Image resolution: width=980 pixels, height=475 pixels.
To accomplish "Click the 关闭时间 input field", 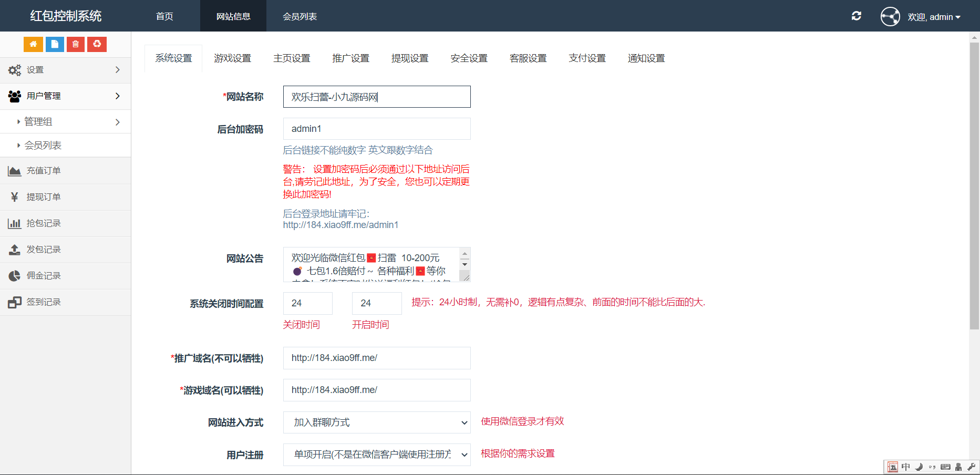I will click(307, 303).
